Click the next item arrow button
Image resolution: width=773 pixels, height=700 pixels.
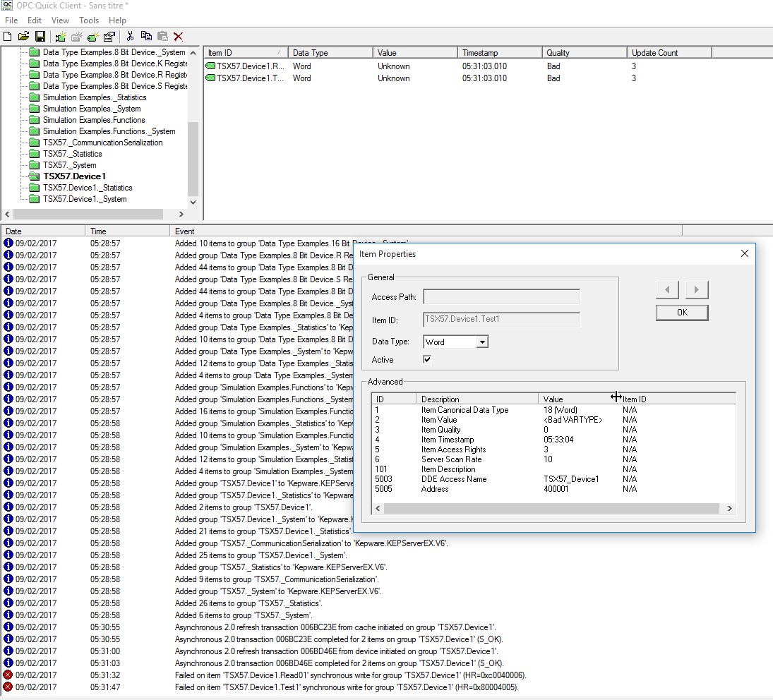697,290
